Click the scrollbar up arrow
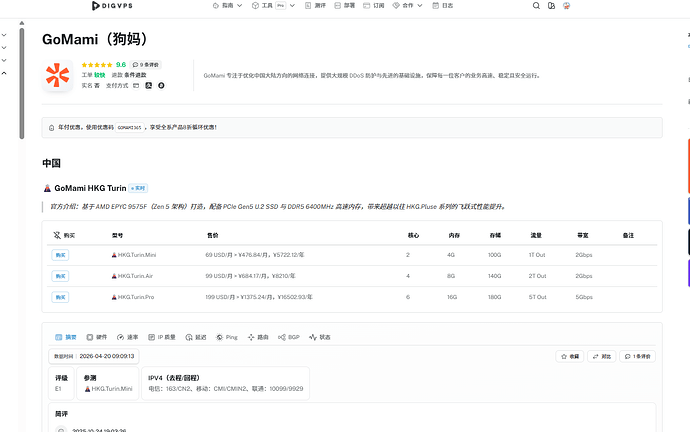Screen dimensions: 690x432 [22, 23]
